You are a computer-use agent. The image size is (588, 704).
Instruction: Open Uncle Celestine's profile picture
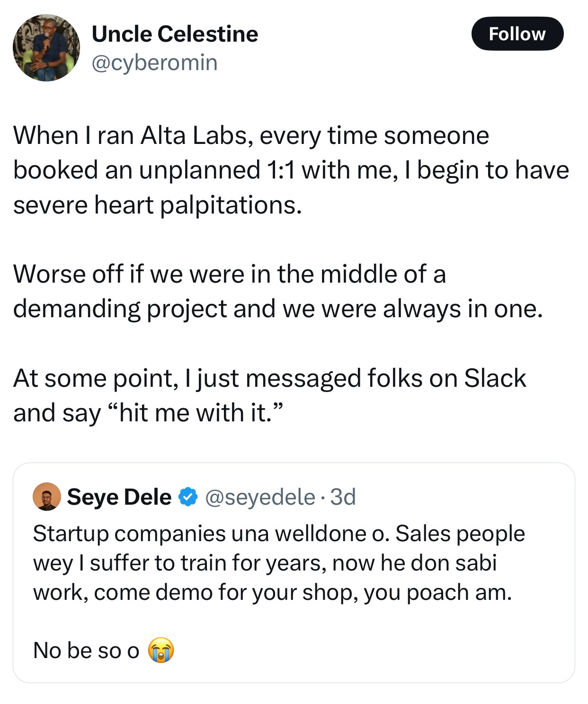click(x=46, y=47)
